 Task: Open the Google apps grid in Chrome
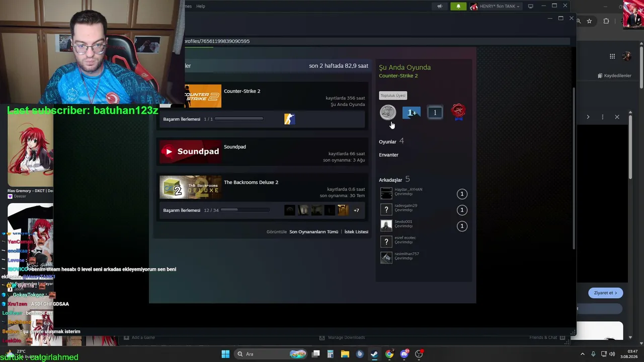(x=612, y=56)
